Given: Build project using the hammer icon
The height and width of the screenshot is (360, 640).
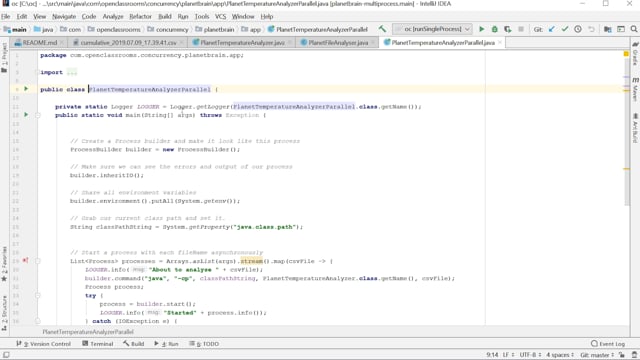Looking at the screenshot, I should click(x=382, y=29).
